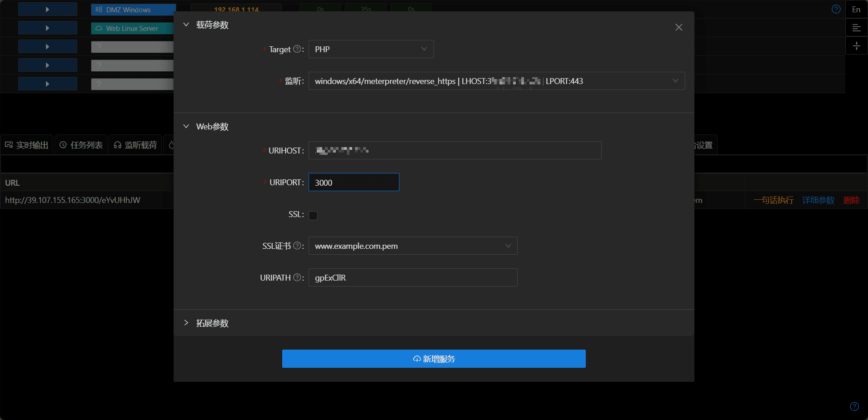
Task: Click the Target help question-mark icon
Action: pos(297,49)
